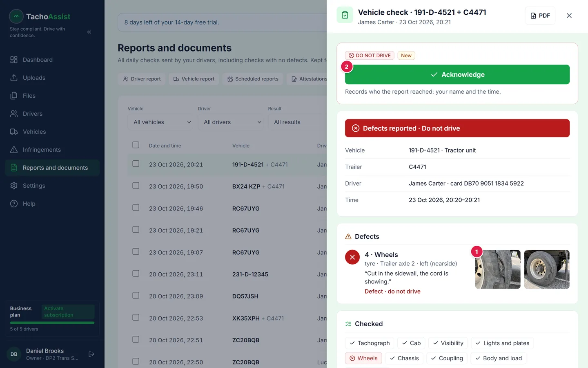Click the red Wheels defect X icon
This screenshot has width=588, height=368.
[x=352, y=257]
